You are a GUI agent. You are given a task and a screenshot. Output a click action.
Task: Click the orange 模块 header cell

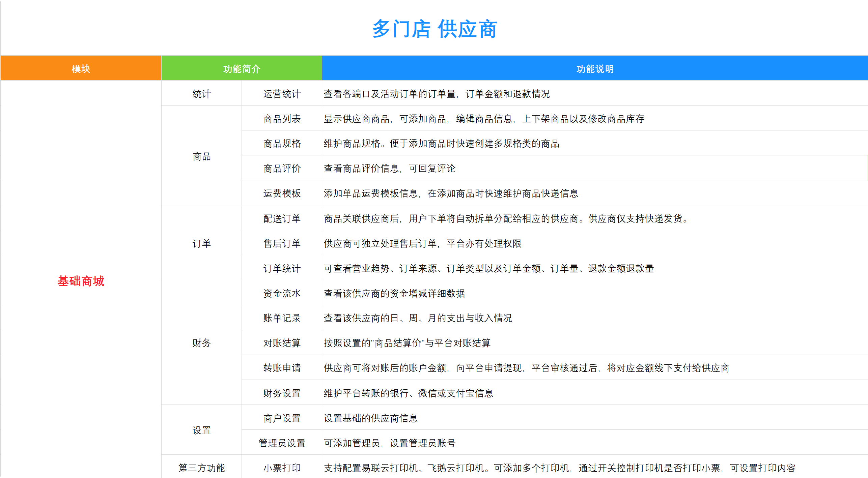[x=81, y=68]
